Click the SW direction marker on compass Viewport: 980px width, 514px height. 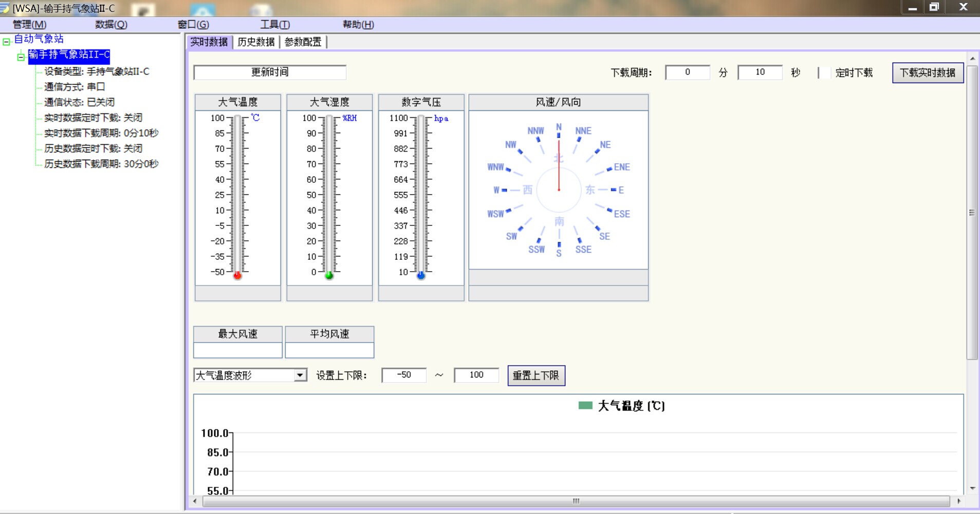click(511, 237)
